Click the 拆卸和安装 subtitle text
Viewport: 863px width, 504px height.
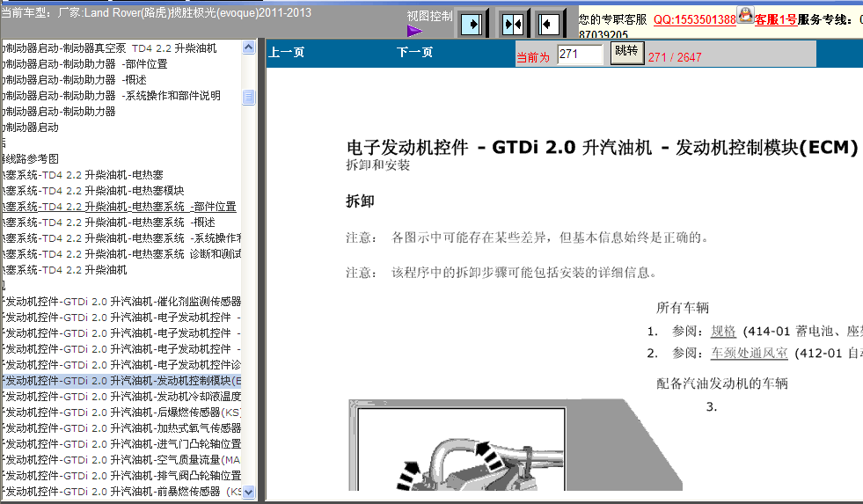pyautogui.click(x=377, y=165)
